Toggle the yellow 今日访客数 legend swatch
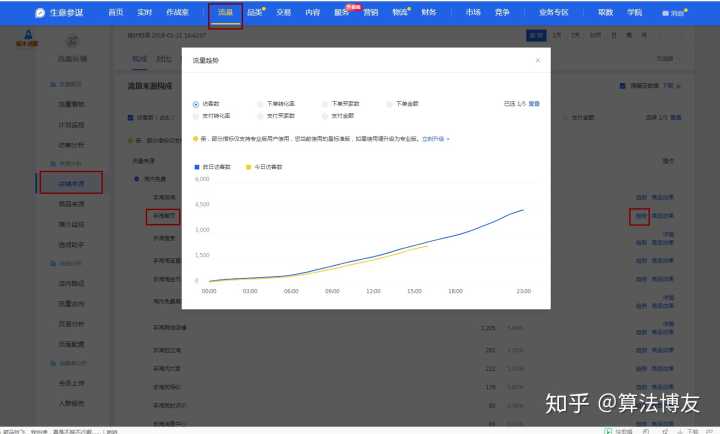Viewport: 720px width, 434px height. pos(248,166)
